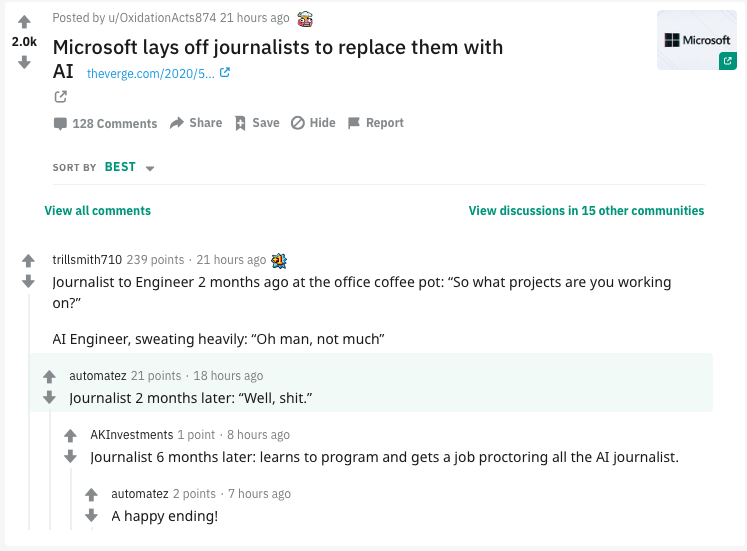Report this post using flag icon

[x=376, y=123]
